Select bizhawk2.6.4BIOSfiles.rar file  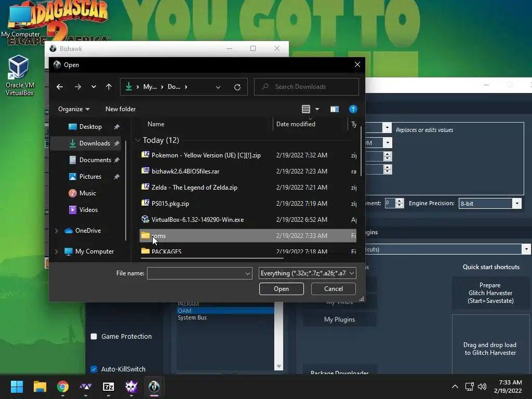(248, 171)
